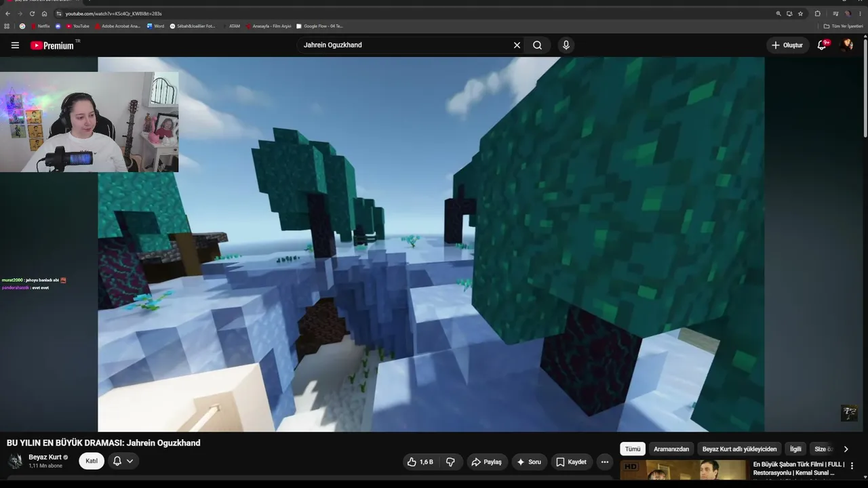This screenshot has width=868, height=488.
Task: Open the Oluştur create menu
Action: pyautogui.click(x=787, y=45)
